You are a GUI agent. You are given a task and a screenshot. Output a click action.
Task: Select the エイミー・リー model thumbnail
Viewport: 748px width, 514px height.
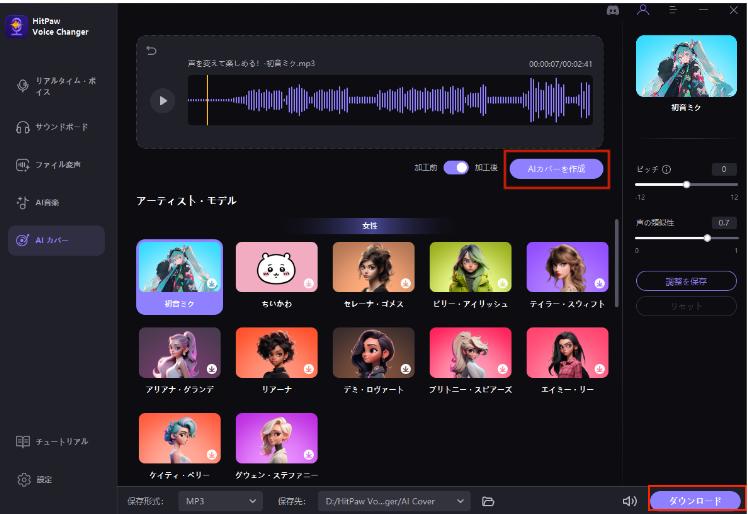pyautogui.click(x=567, y=353)
